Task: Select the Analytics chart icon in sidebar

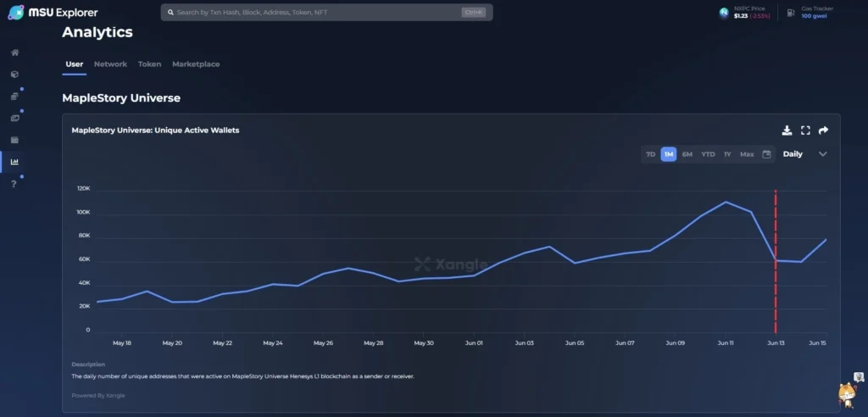Action: coord(15,162)
